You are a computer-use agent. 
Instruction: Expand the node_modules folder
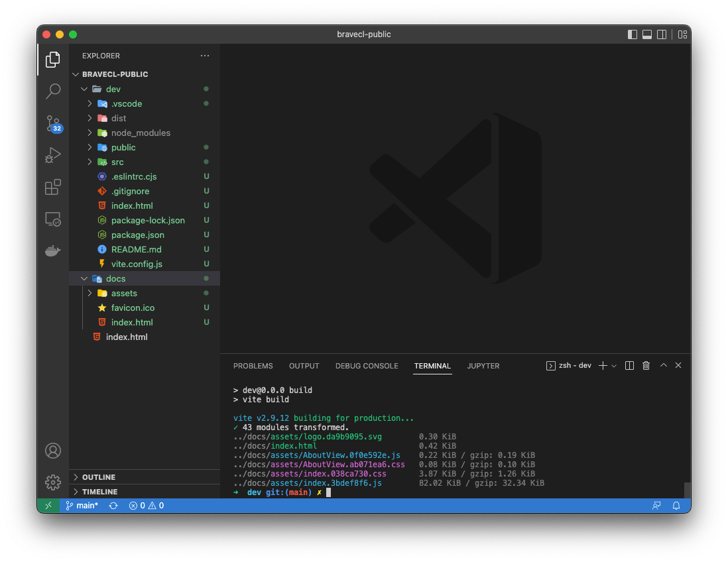point(145,133)
